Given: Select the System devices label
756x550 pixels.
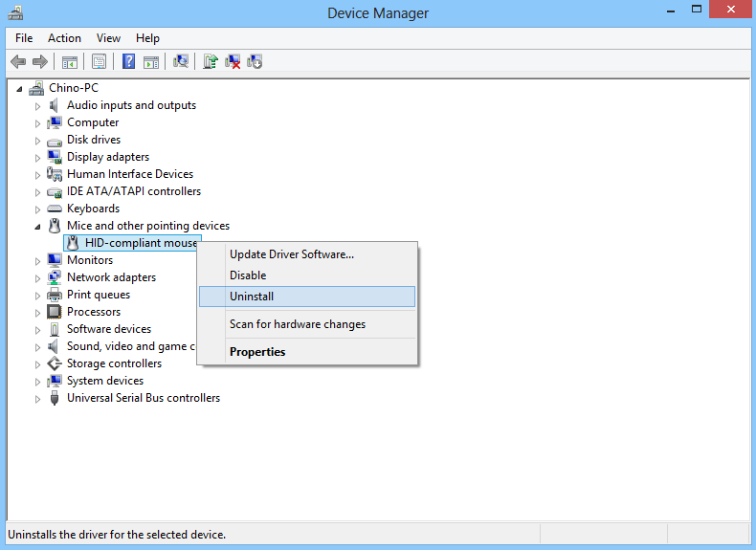Looking at the screenshot, I should click(105, 381).
